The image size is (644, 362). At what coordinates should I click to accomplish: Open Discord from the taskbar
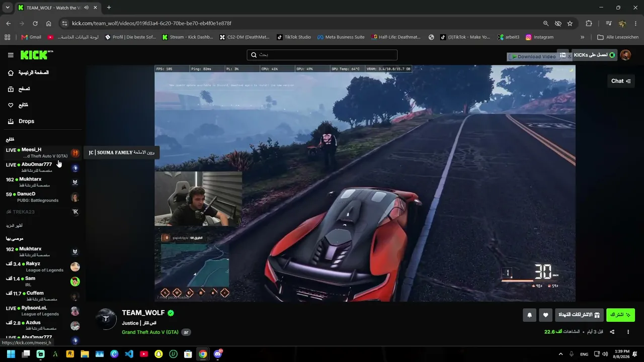click(x=218, y=354)
